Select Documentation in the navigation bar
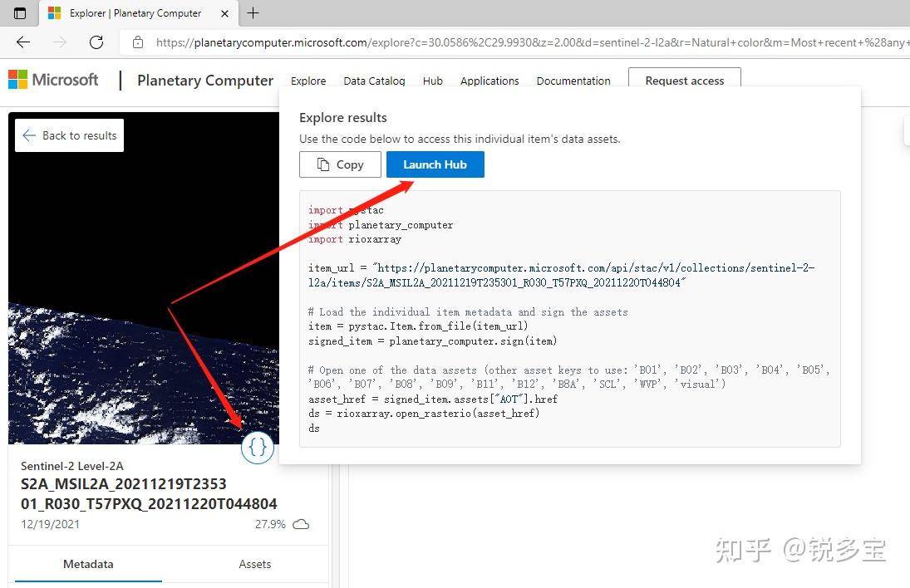 click(x=573, y=81)
